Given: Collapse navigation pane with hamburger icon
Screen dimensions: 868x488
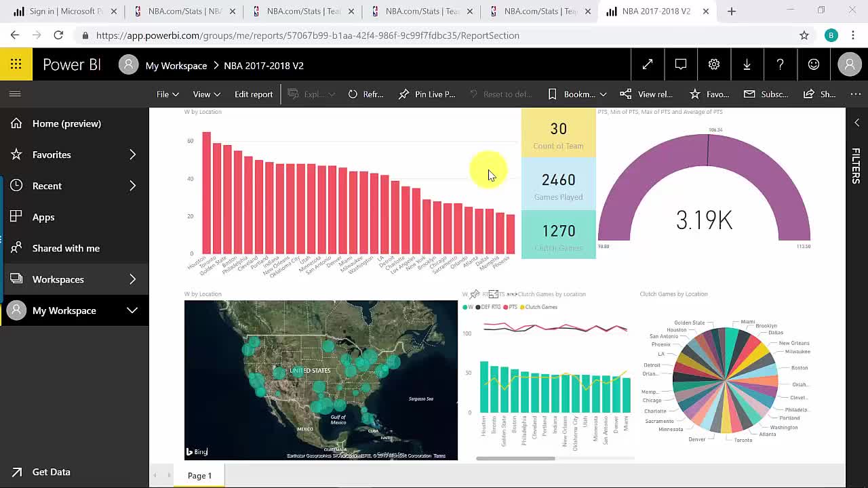Looking at the screenshot, I should tap(15, 94).
